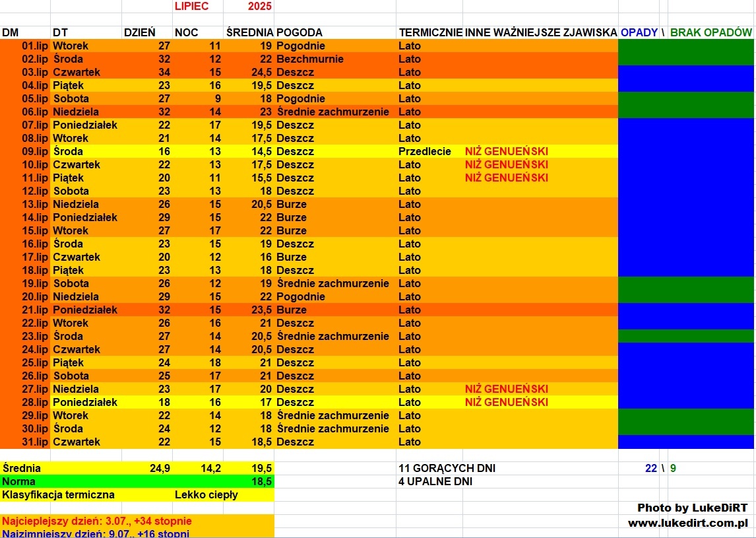
Task: Select the 2025 year cell
Action: (x=259, y=6)
